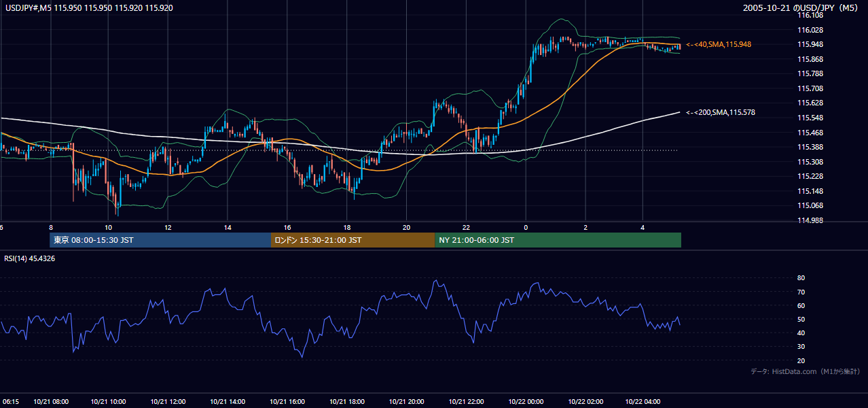The height and width of the screenshot is (408, 868).
Task: Click the Tokyo 08:00-15:30 JST session bar
Action: pos(160,240)
